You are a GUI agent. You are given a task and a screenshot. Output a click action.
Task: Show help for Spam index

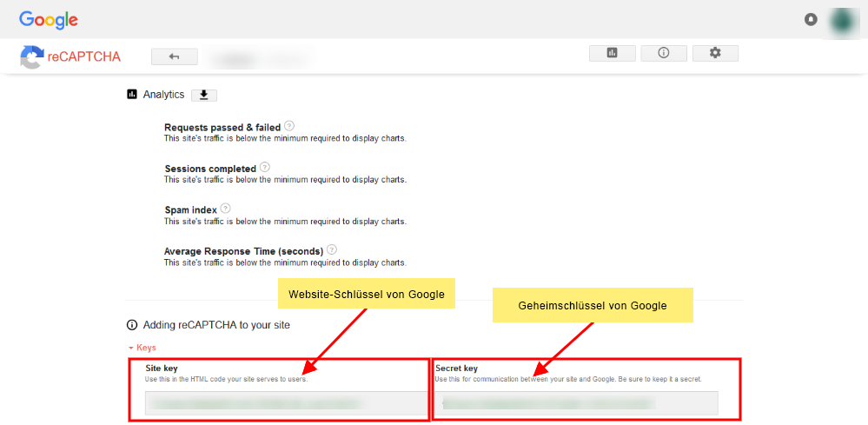225,209
